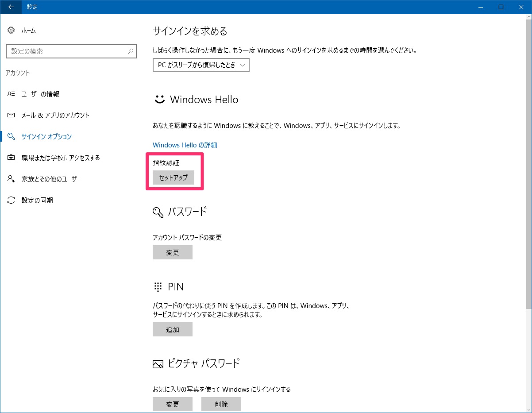The height and width of the screenshot is (413, 532).
Task: Click 変更 under picture password
Action: pos(173,404)
